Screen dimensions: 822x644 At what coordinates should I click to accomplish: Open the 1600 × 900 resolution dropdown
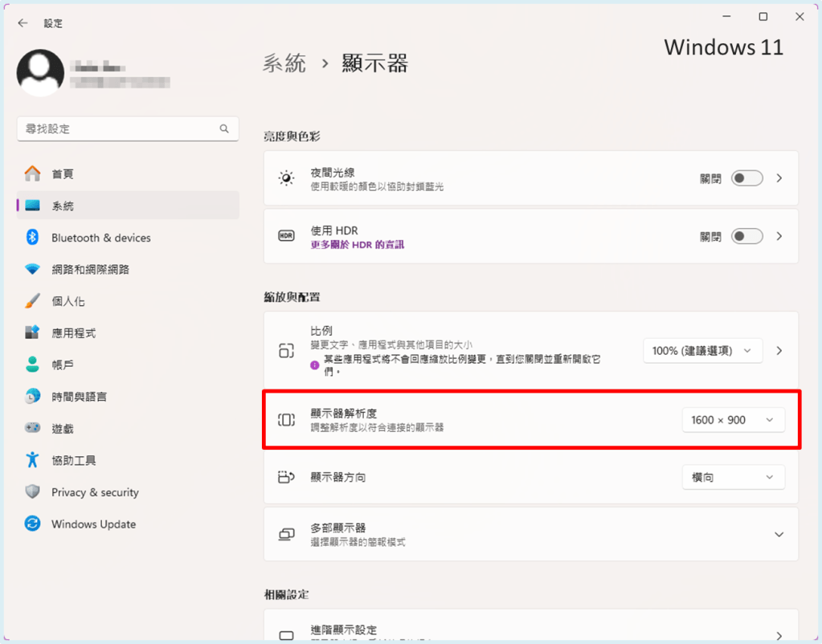pyautogui.click(x=733, y=420)
